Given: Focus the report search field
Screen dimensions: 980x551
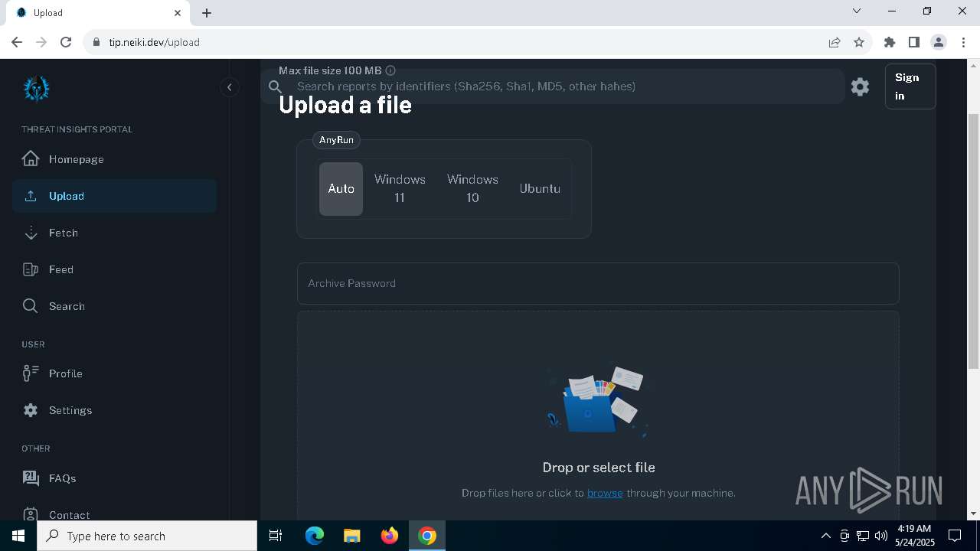Looking at the screenshot, I should pos(553,86).
